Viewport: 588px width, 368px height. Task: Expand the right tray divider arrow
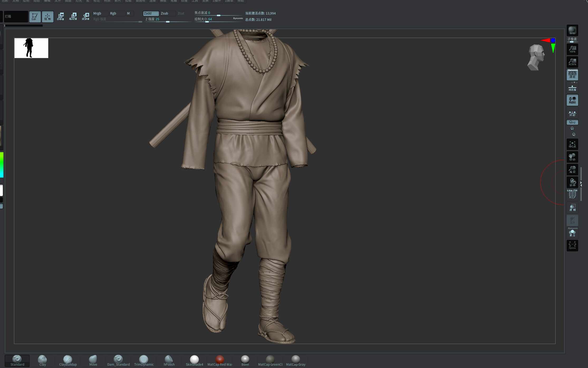[x=581, y=184]
